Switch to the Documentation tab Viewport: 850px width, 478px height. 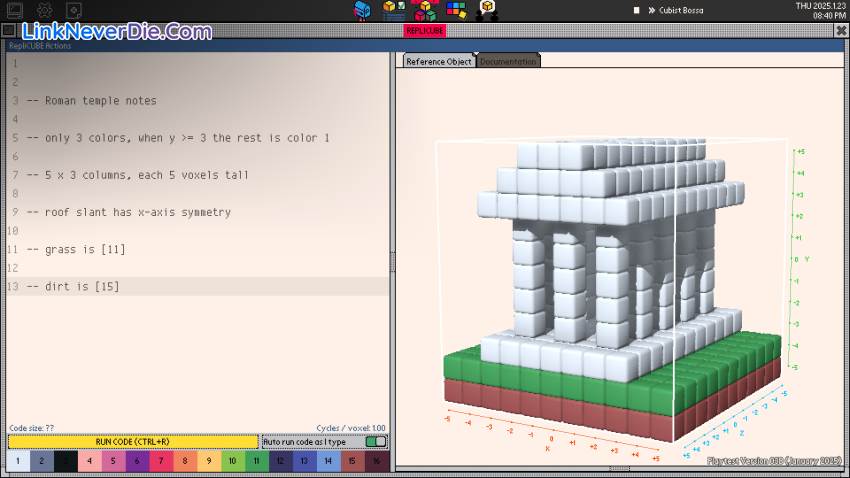click(508, 61)
